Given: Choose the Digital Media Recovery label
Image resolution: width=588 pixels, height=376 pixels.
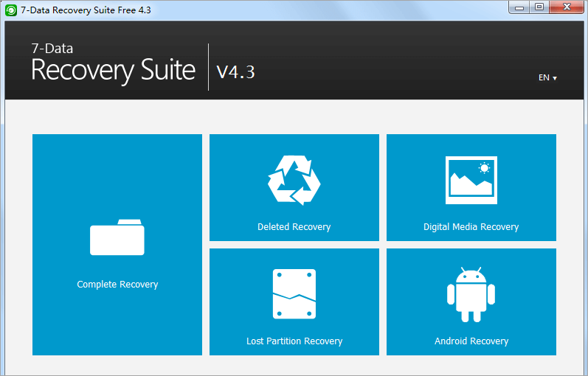Looking at the screenshot, I should (471, 227).
